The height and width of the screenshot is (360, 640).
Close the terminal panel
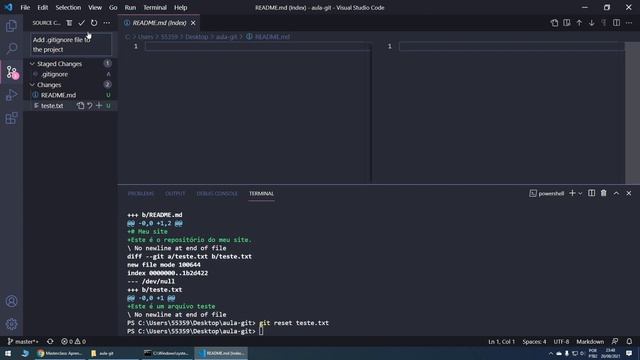click(629, 193)
